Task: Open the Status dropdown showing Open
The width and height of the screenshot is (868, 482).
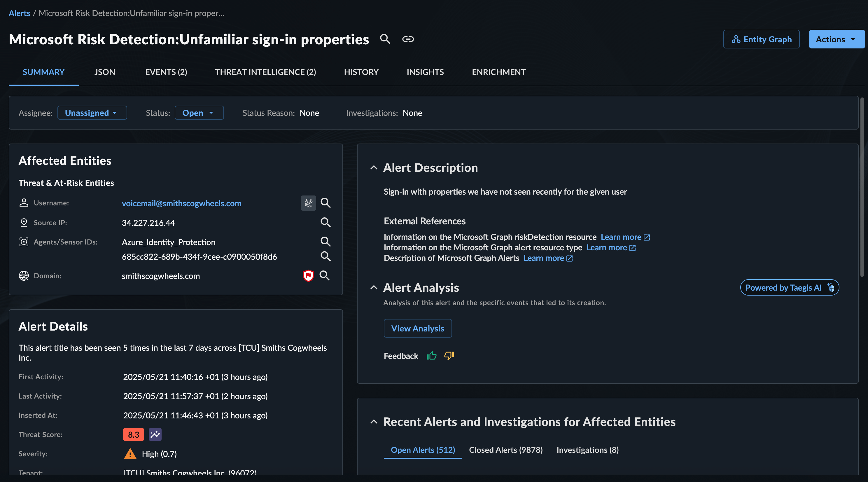Action: pyautogui.click(x=199, y=113)
